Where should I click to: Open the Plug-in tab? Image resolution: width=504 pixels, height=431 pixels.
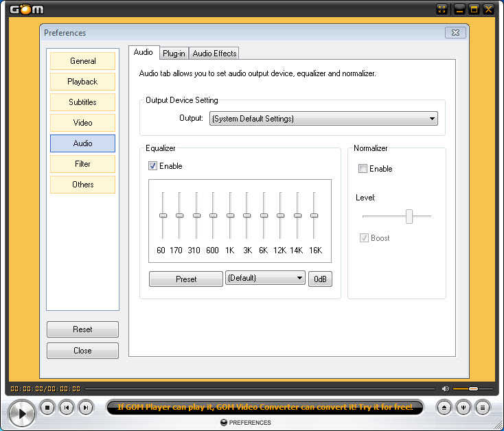click(x=174, y=54)
